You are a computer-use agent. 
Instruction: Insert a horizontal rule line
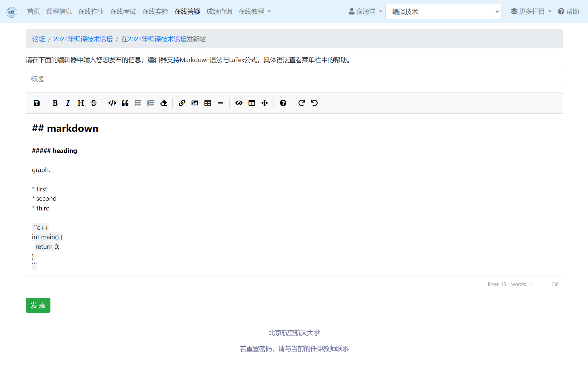pos(220,103)
